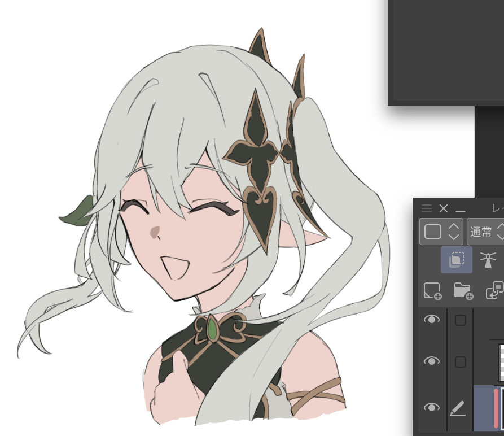504x436 pixels.
Task: Set as reference layer lighthouse icon
Action: point(488,260)
